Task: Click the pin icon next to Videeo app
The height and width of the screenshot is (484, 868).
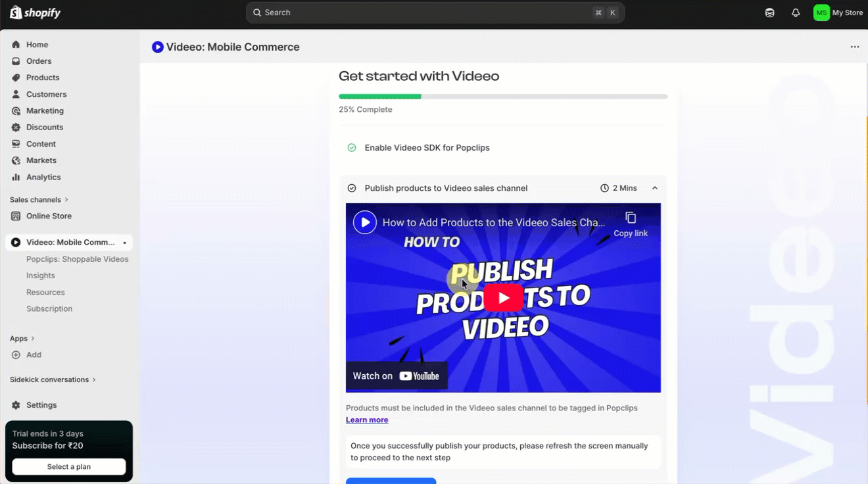Action: pos(125,243)
